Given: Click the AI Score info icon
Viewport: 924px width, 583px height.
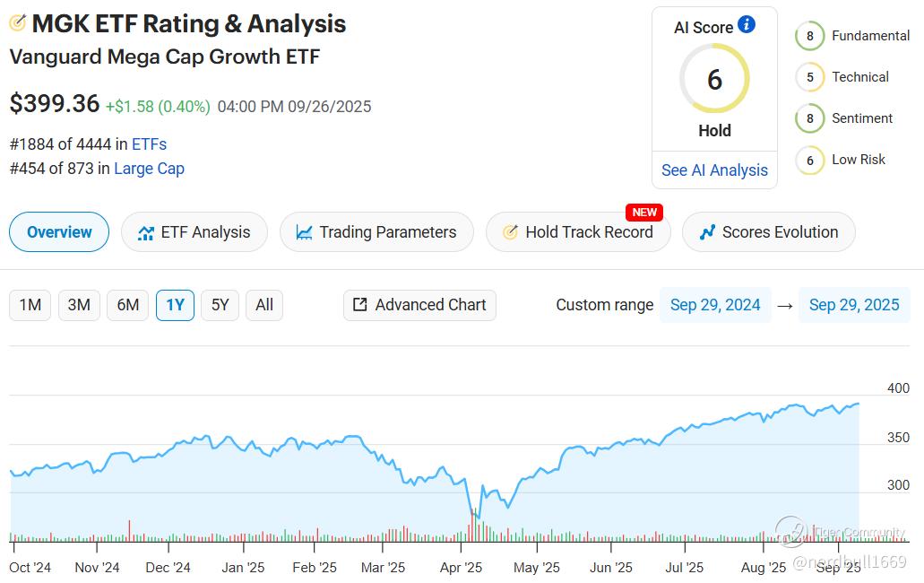Looking at the screenshot, I should 747,25.
